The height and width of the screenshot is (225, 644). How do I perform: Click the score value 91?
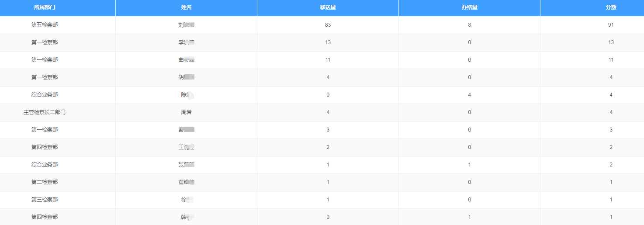click(x=611, y=25)
